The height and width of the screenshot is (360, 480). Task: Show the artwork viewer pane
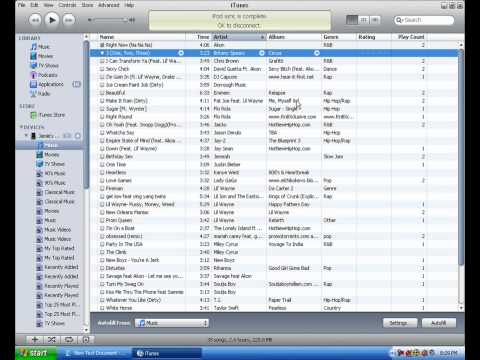point(86,340)
